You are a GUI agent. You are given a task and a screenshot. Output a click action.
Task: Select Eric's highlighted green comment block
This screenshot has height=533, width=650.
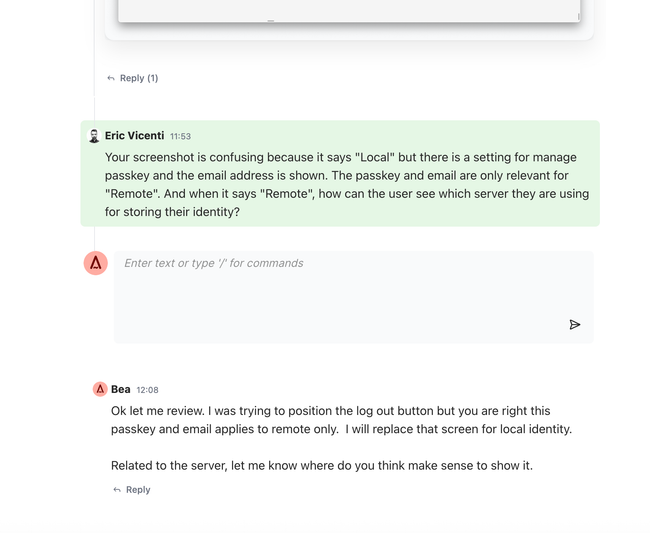(x=340, y=173)
